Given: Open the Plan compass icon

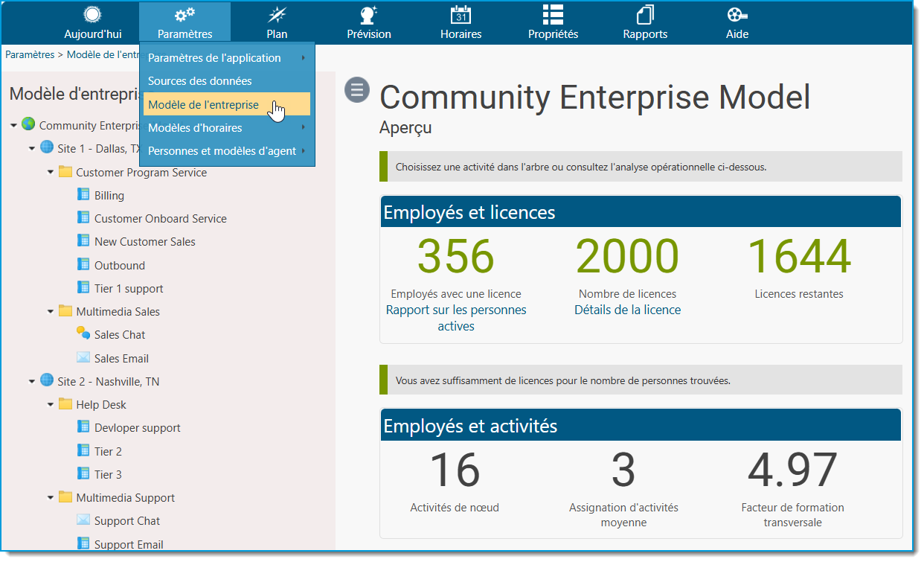Looking at the screenshot, I should (277, 15).
